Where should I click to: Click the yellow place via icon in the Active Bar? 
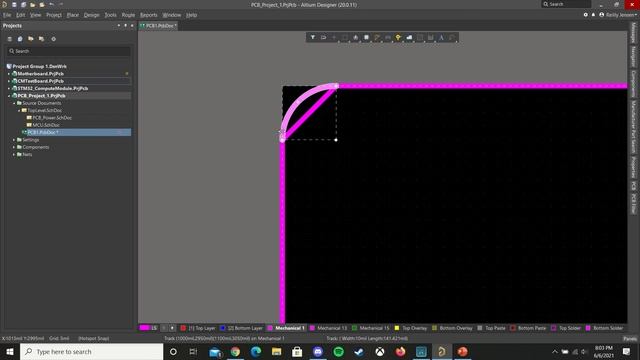[x=398, y=38]
